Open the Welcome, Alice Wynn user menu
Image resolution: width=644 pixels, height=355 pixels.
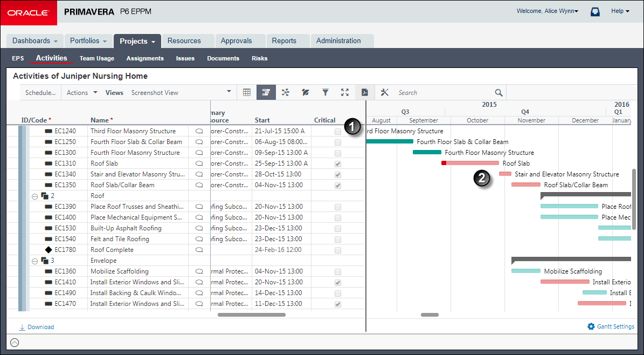click(547, 11)
